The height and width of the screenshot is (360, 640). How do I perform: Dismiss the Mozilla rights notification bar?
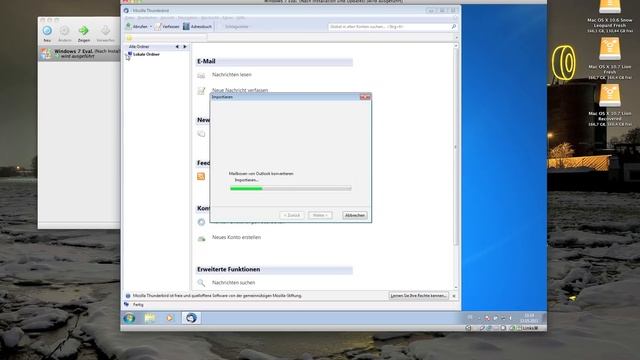(x=454, y=296)
